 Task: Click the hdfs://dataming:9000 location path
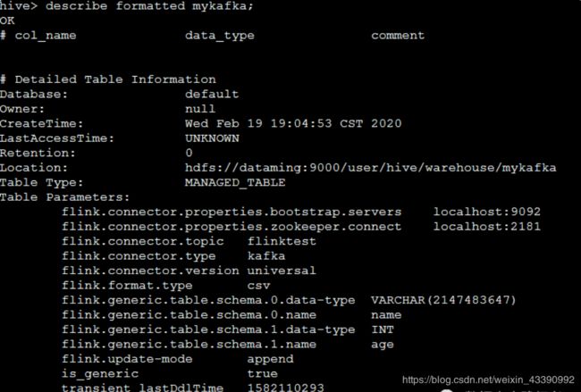pyautogui.click(x=370, y=167)
